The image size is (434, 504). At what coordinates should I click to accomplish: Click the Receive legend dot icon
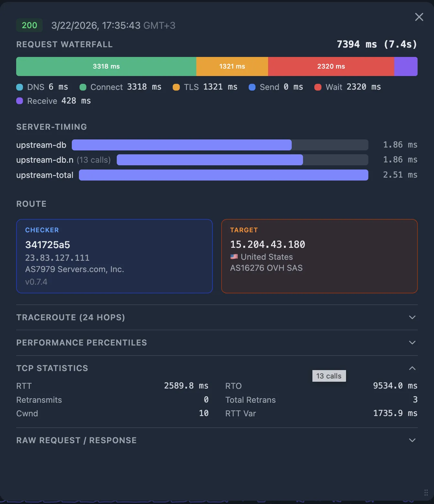(x=19, y=101)
